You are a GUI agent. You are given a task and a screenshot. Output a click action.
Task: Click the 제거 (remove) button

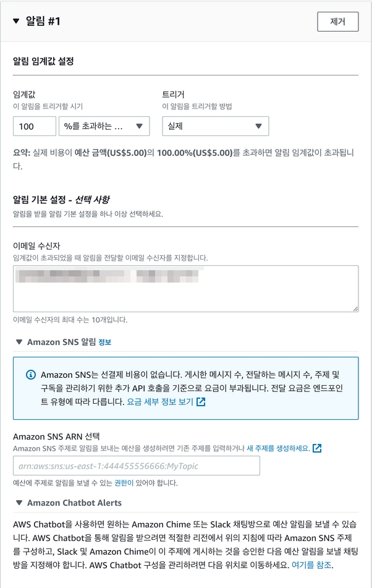click(337, 21)
